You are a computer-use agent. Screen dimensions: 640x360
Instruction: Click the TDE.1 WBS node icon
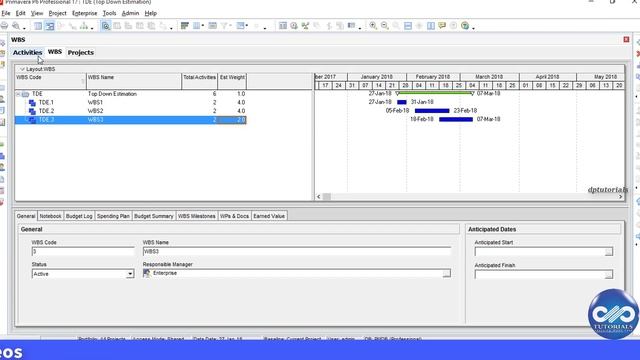(x=32, y=103)
